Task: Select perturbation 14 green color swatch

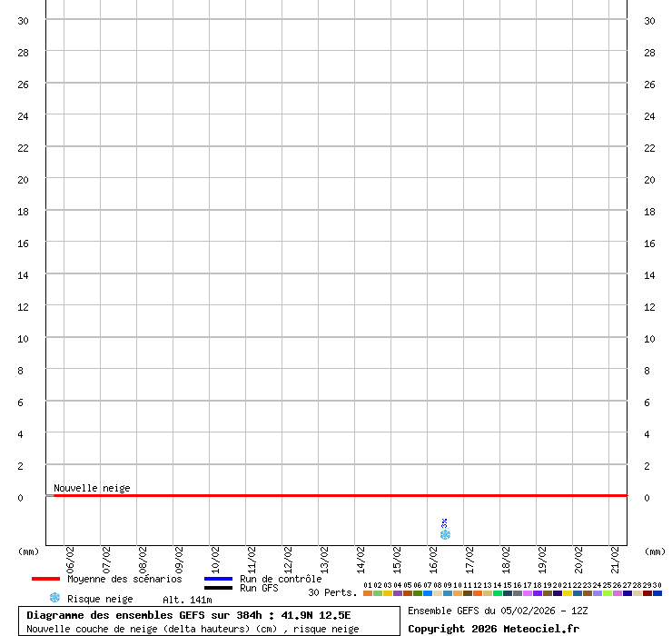Action: [498, 593]
